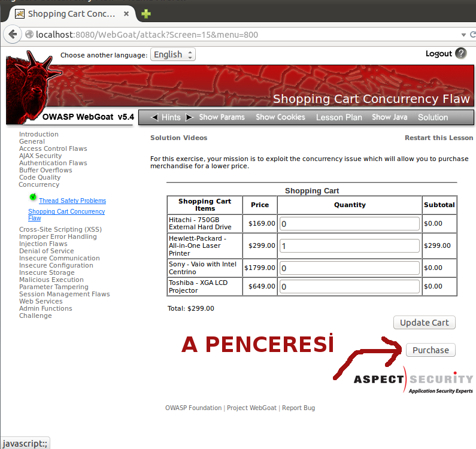
Task: Expand Code Quality category
Action: [40, 177]
